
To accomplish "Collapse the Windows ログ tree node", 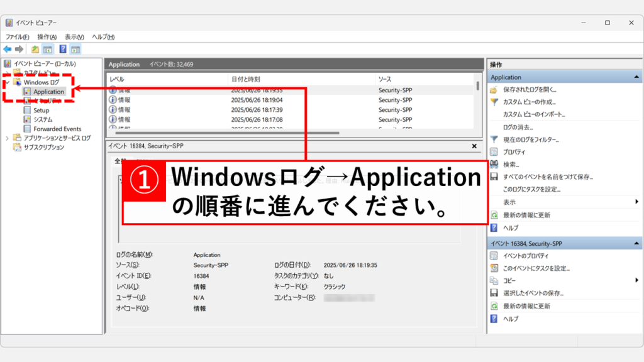I will click(8, 82).
